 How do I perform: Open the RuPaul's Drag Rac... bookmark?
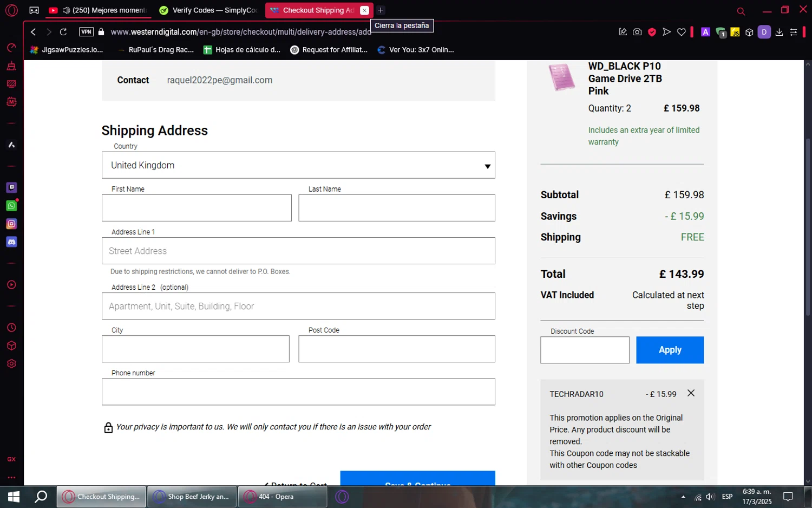coord(155,50)
